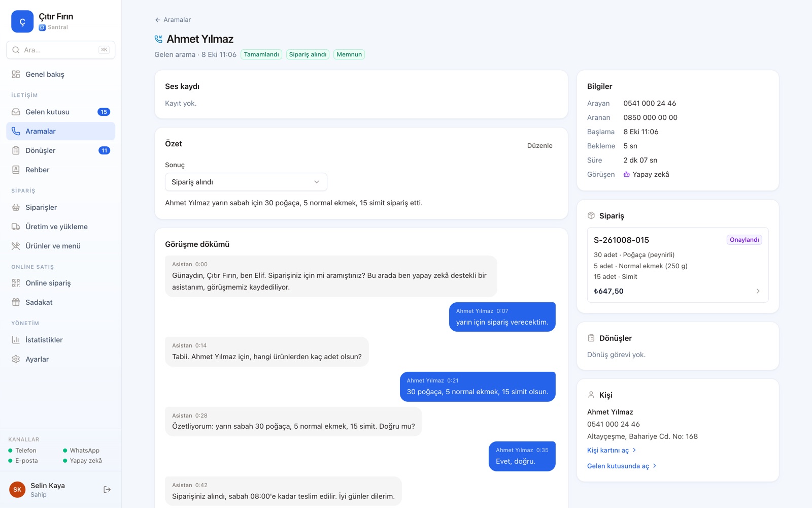Click the WhatsApp channel status
Image resolution: width=812 pixels, height=508 pixels.
click(81, 451)
